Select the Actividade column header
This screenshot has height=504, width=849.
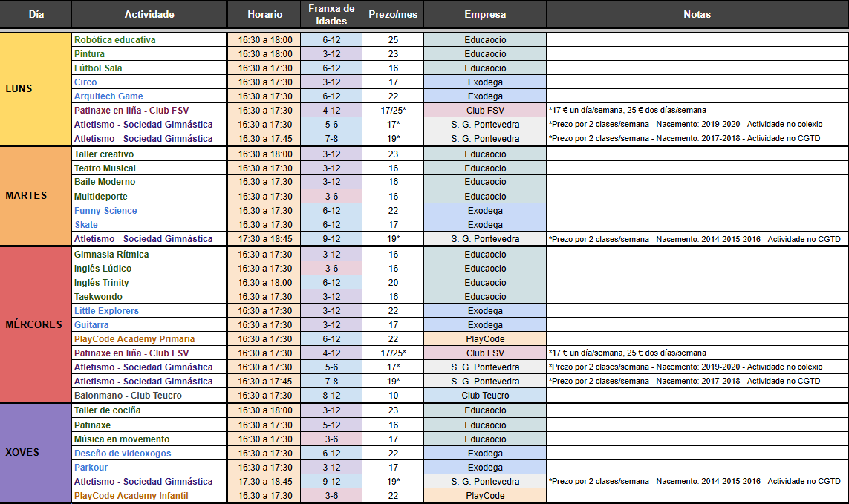[149, 15]
